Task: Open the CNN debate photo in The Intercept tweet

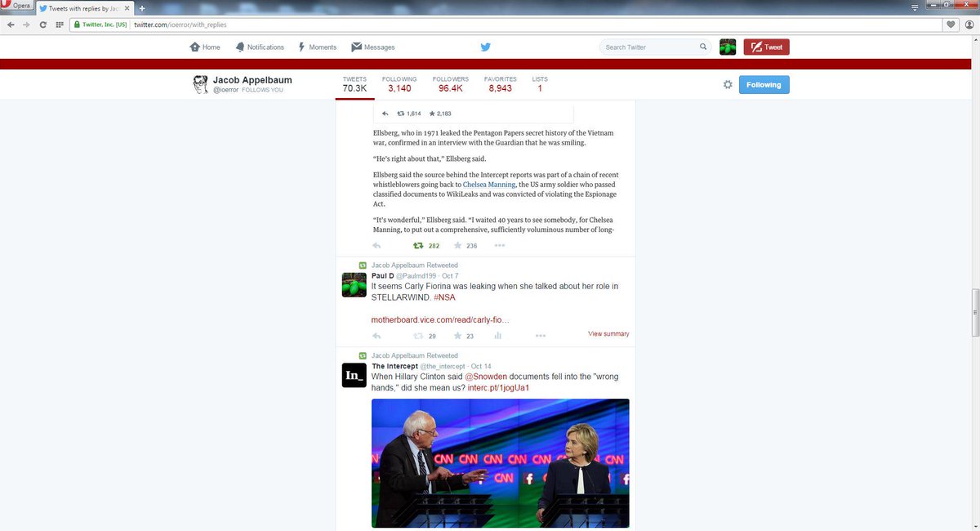Action: tap(501, 463)
